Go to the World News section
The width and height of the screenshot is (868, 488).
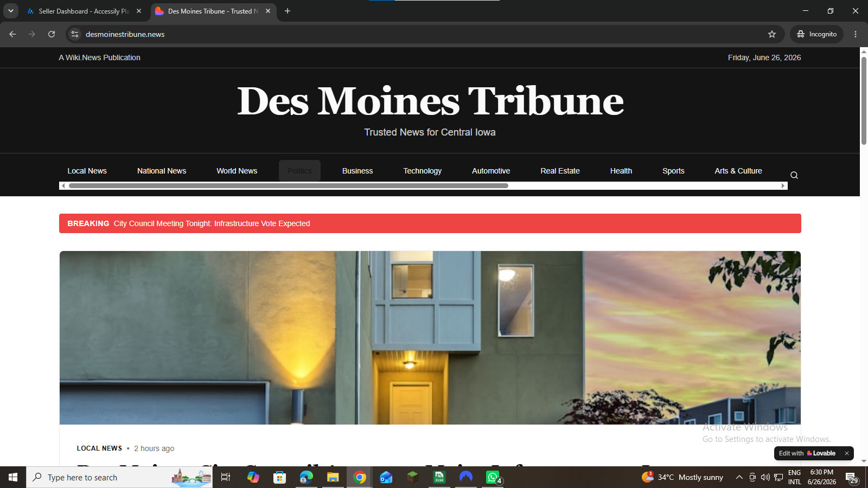click(x=237, y=171)
